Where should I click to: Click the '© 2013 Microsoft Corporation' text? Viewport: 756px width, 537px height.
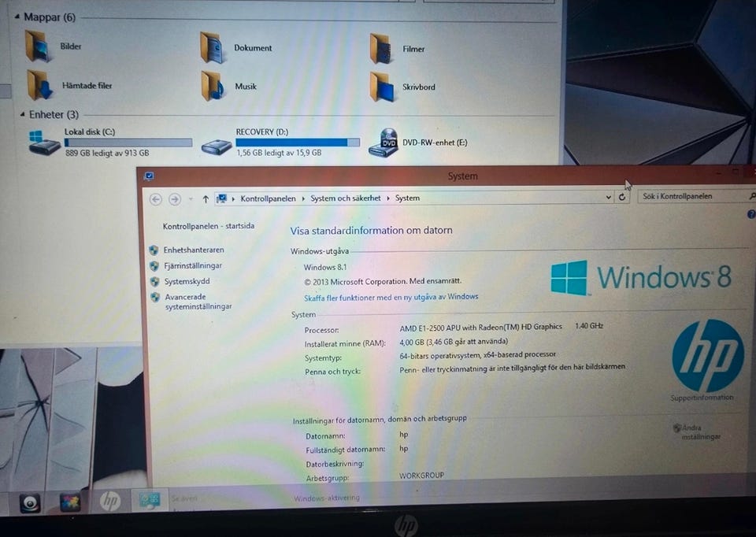383,282
